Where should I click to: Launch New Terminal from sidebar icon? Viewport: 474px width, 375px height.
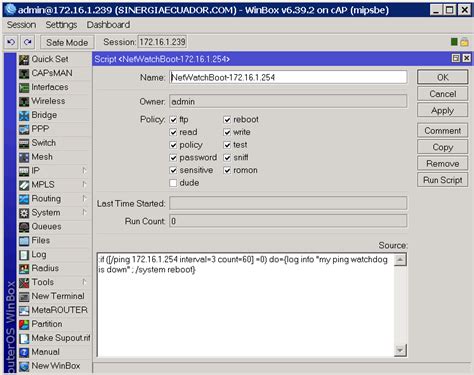pos(24,297)
